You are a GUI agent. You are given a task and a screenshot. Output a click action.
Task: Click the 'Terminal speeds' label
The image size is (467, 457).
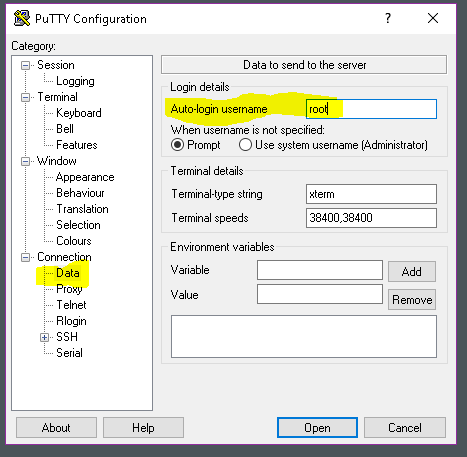click(x=210, y=218)
